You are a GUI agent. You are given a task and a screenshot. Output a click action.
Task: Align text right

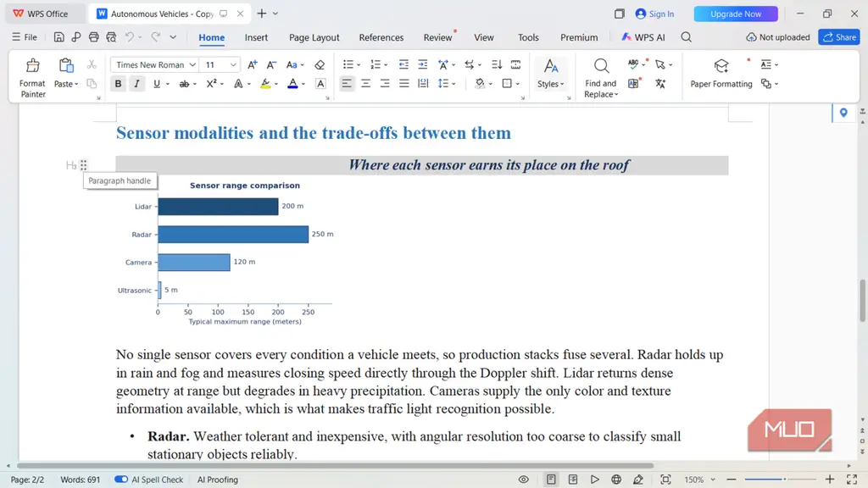pos(385,84)
